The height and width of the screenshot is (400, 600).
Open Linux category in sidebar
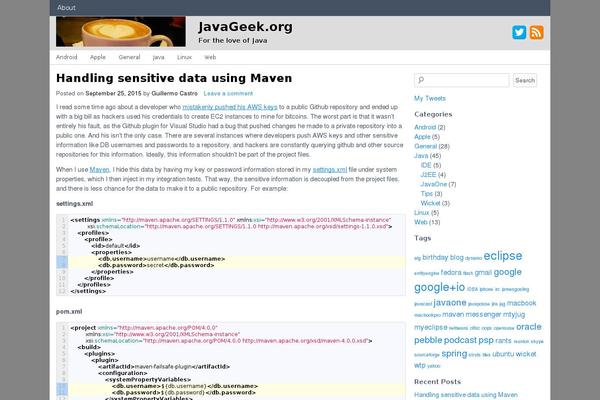[x=421, y=213]
